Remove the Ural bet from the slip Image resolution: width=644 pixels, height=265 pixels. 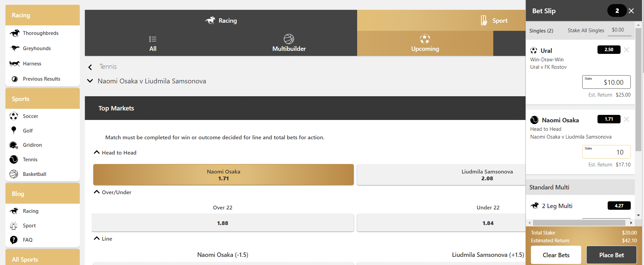[627, 50]
